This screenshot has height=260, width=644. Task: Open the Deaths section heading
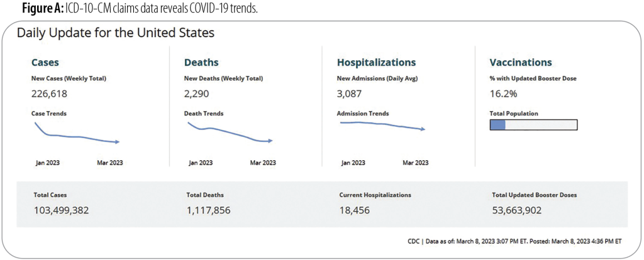click(201, 62)
